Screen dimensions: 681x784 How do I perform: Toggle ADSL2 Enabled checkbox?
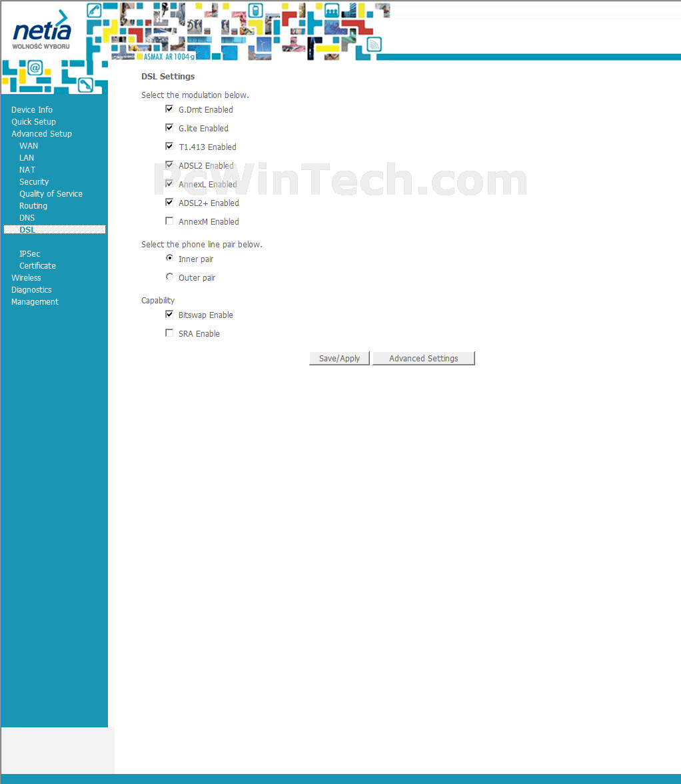(169, 165)
